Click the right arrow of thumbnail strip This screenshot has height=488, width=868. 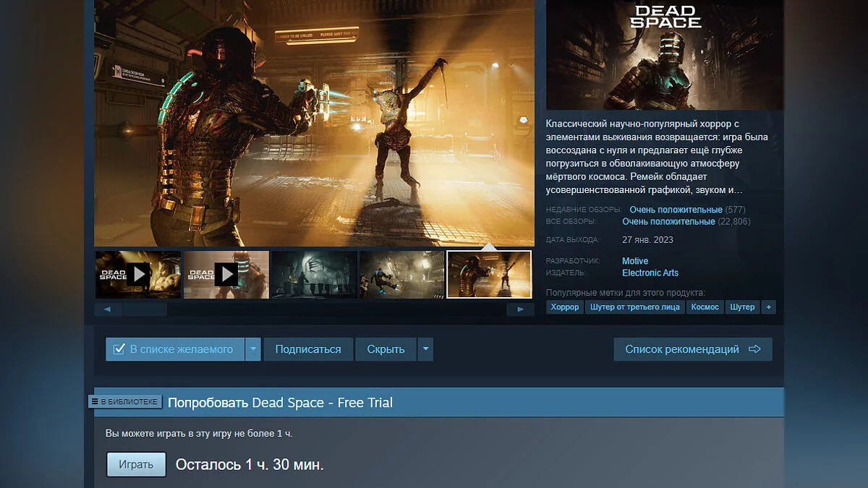(x=520, y=309)
